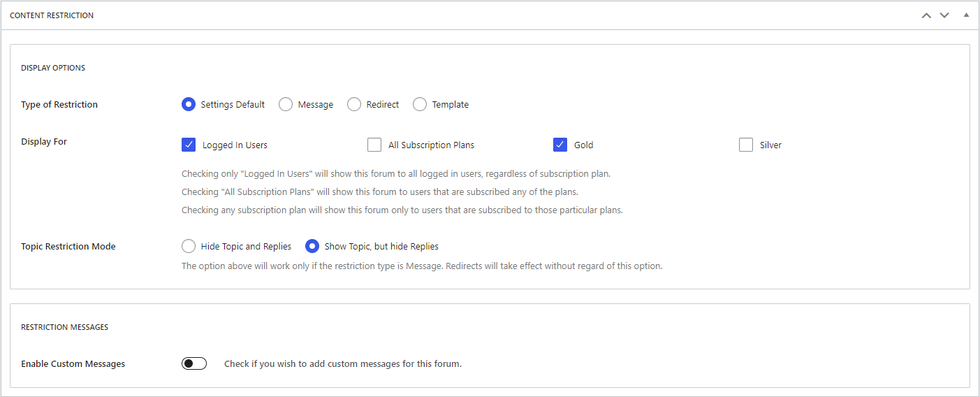980x397 pixels.
Task: Select Template restriction type
Action: point(419,104)
